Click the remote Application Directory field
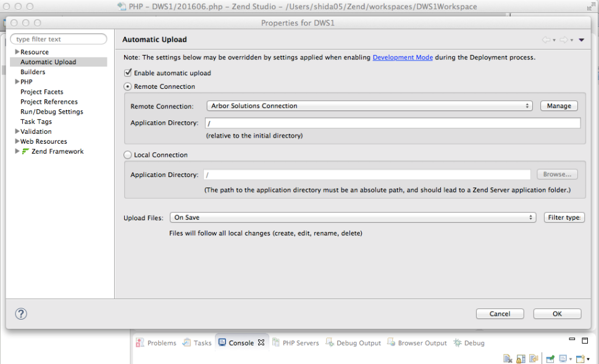This screenshot has height=364, width=599. click(393, 123)
